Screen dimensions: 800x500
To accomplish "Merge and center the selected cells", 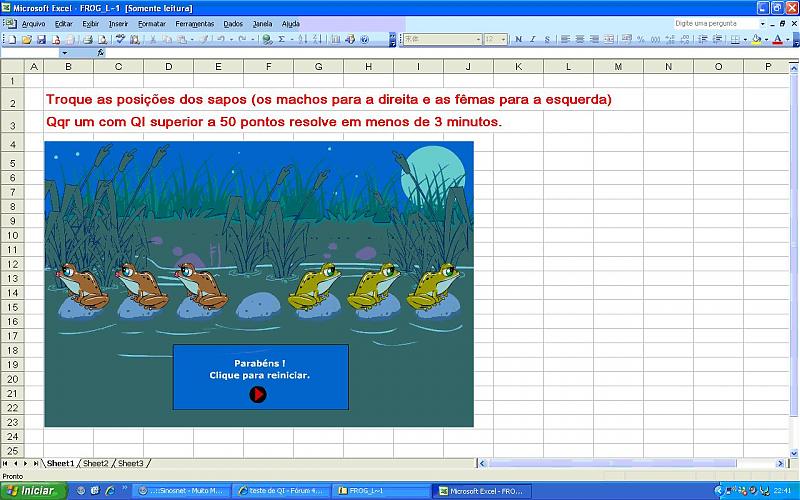I will point(609,39).
